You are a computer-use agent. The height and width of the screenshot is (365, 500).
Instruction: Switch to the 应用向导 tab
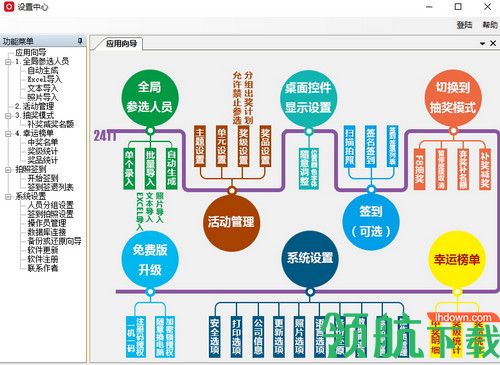pyautogui.click(x=121, y=44)
